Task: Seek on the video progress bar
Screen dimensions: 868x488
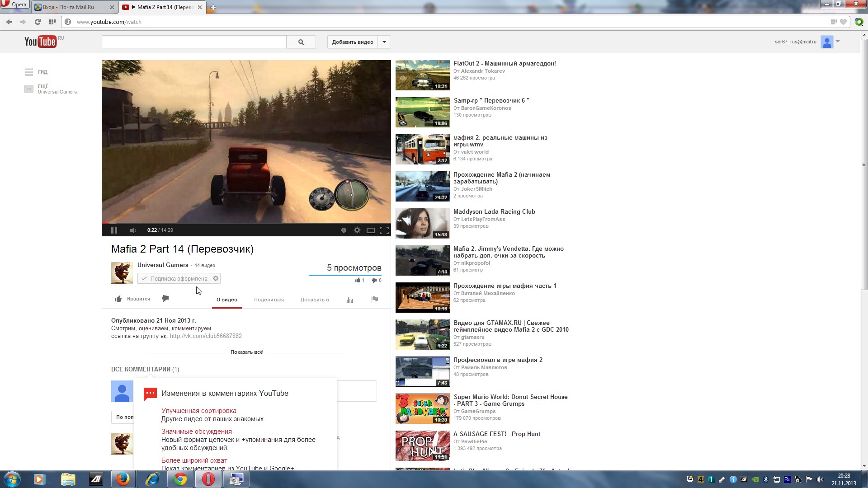Action: click(x=246, y=223)
